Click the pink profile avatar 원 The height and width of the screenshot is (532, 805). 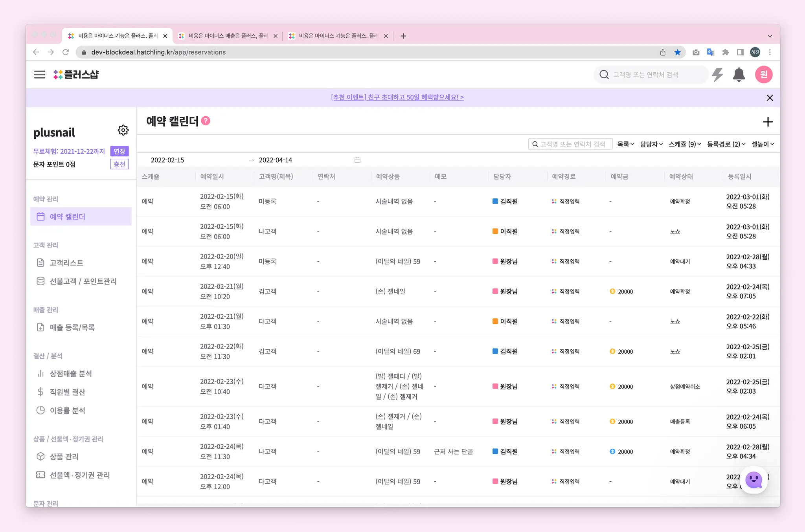(x=763, y=75)
